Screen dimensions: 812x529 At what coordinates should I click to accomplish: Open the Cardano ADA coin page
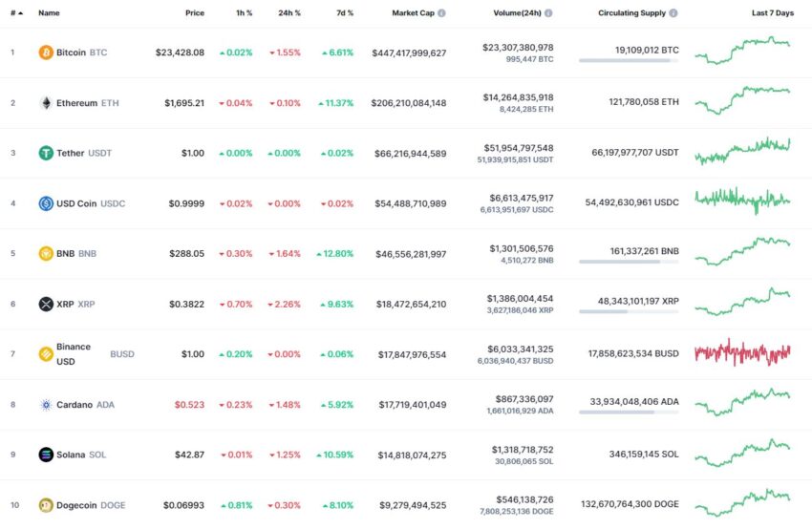click(85, 404)
